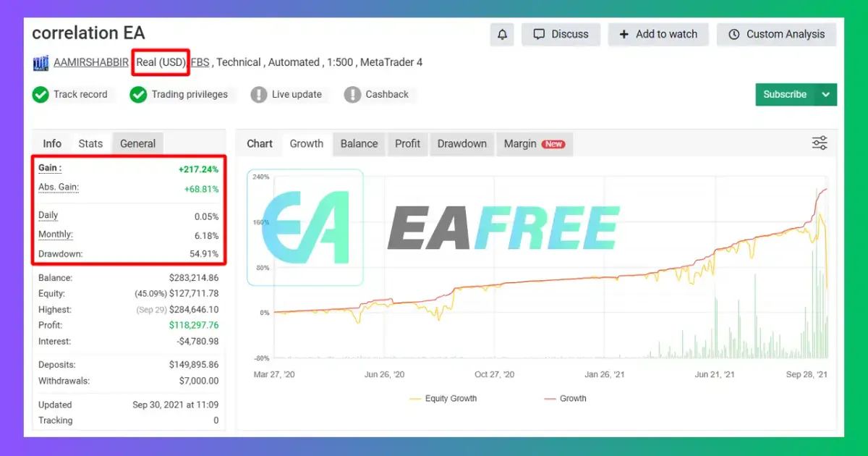
Task: Click the Daily label
Action: pos(48,216)
